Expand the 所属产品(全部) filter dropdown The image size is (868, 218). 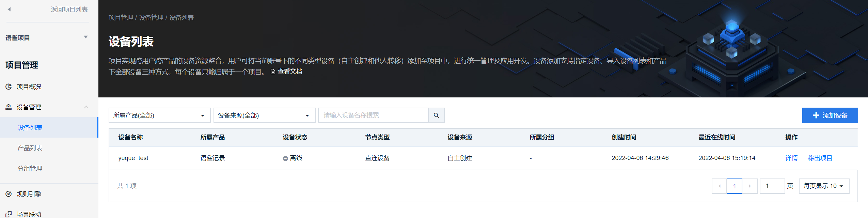pos(159,115)
